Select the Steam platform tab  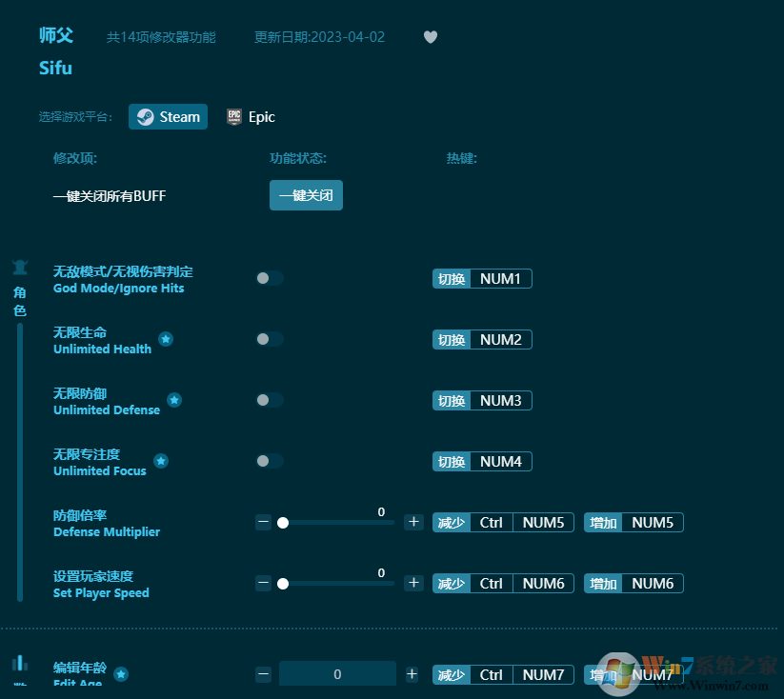168,117
